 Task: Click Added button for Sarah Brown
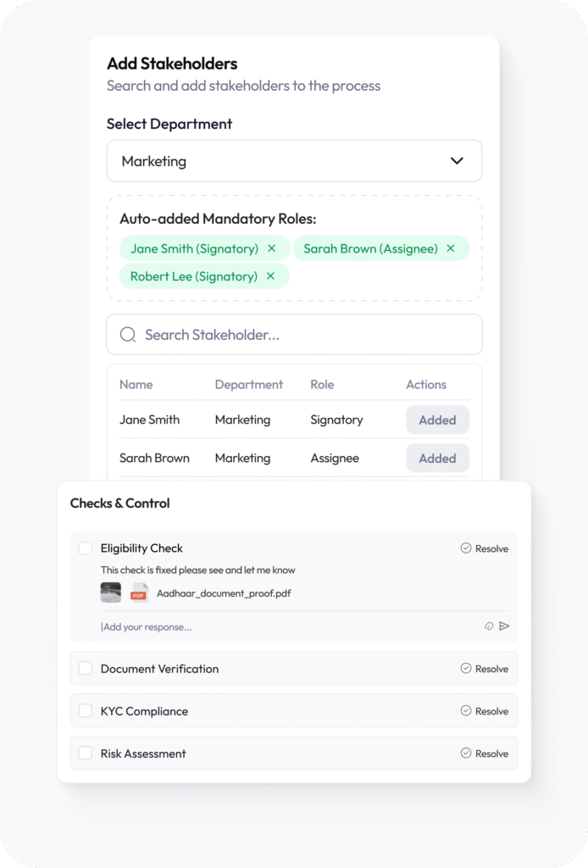coord(437,458)
